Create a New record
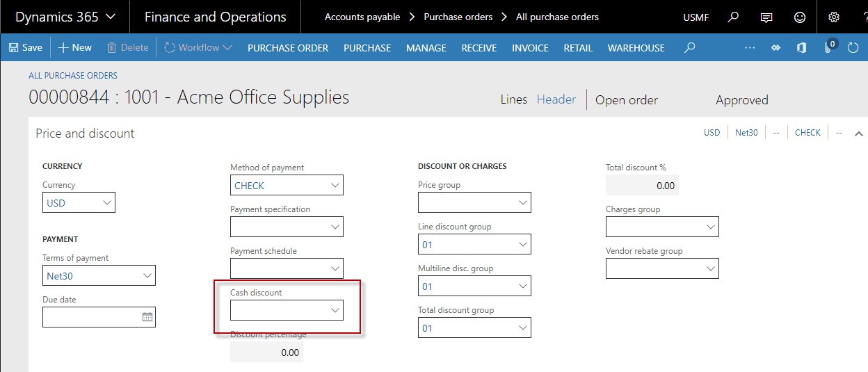Image resolution: width=868 pixels, height=372 pixels. [74, 47]
